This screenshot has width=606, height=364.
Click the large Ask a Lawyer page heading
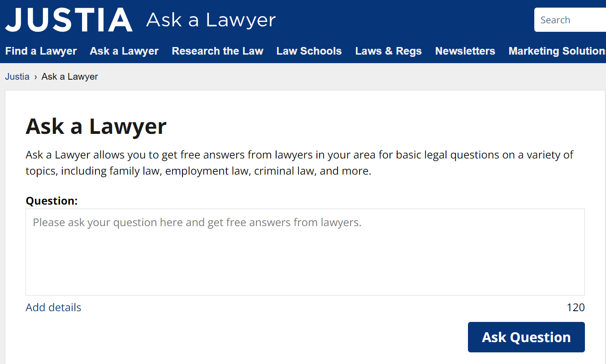tap(96, 127)
